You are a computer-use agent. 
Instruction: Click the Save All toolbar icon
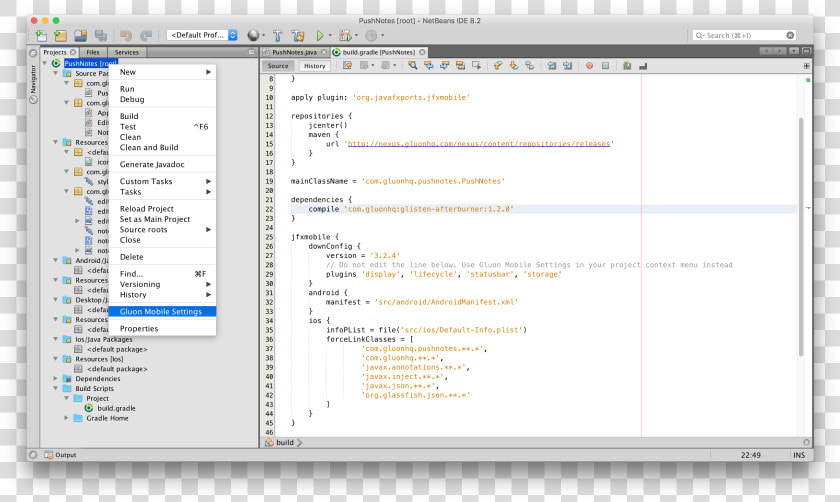(101, 35)
